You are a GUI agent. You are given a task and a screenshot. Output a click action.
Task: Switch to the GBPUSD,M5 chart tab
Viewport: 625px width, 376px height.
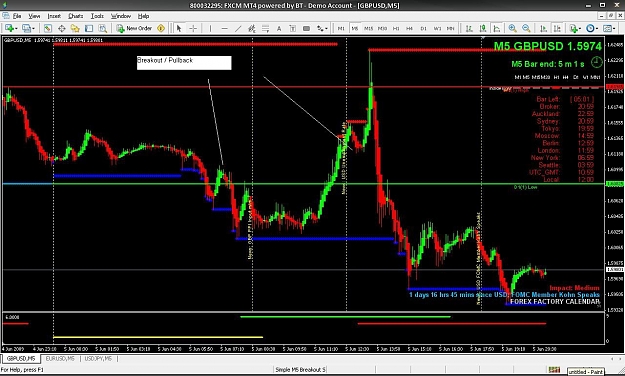(x=21, y=358)
